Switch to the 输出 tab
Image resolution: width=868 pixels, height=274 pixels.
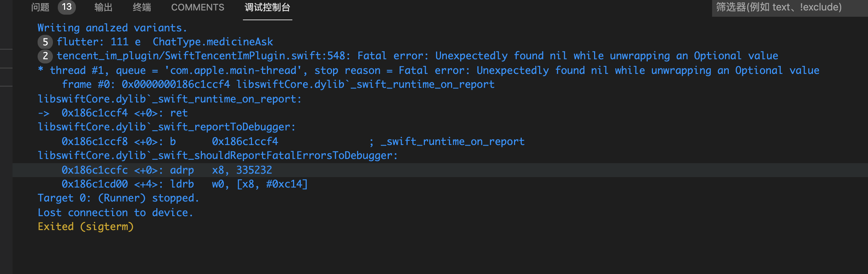[x=103, y=7]
